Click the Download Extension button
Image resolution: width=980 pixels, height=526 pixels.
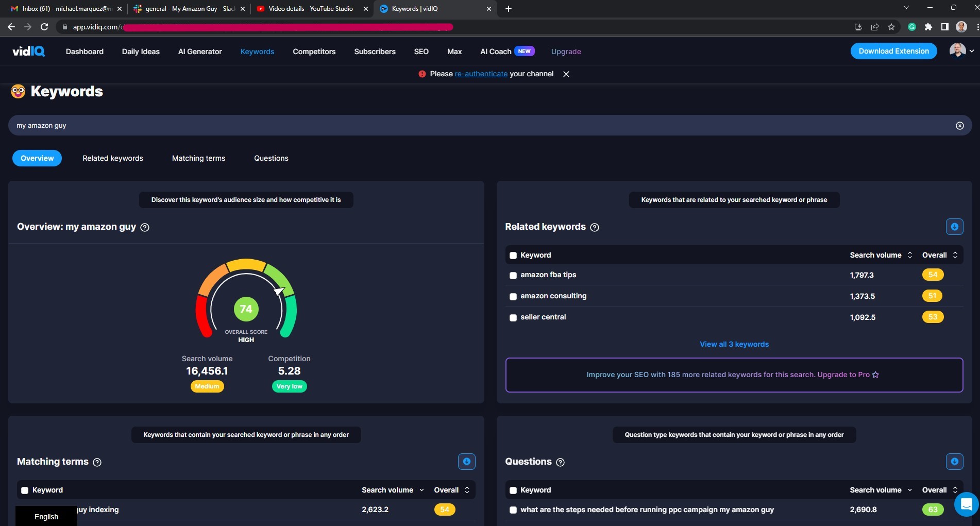point(893,51)
